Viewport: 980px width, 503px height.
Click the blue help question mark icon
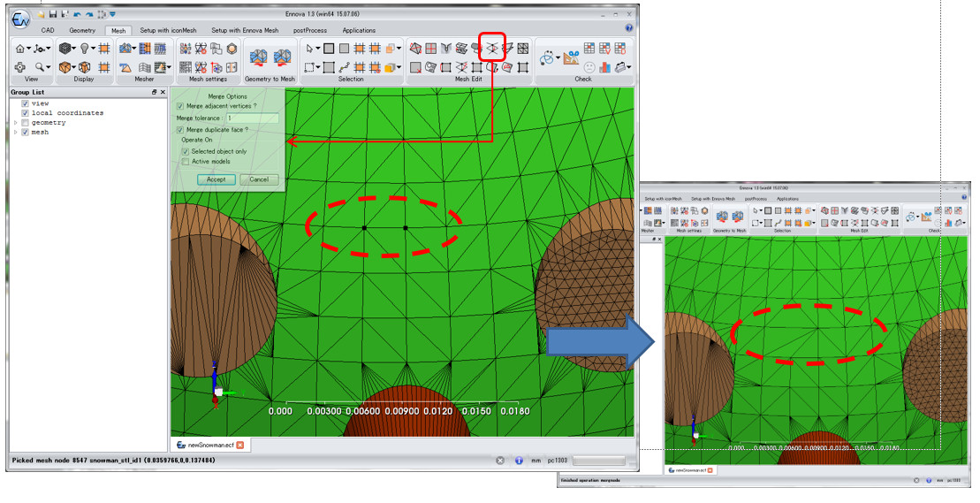click(628, 28)
